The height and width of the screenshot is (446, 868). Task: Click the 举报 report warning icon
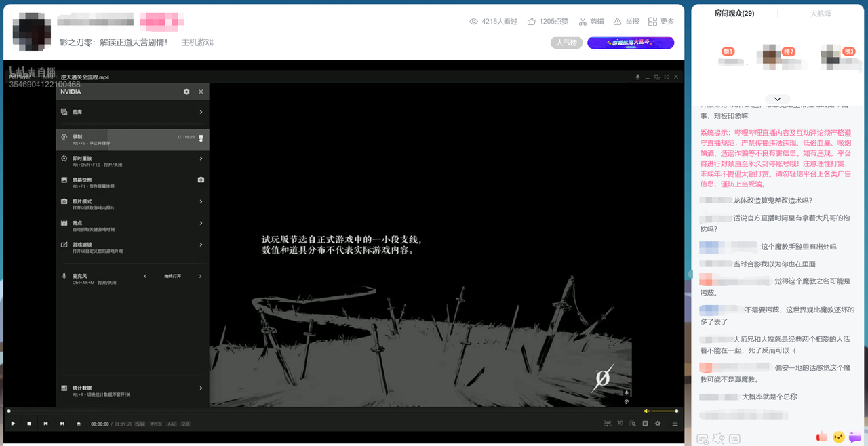coord(617,22)
